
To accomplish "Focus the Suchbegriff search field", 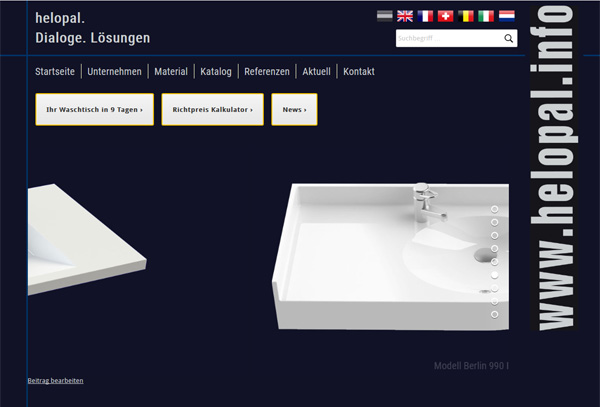I will coord(450,38).
